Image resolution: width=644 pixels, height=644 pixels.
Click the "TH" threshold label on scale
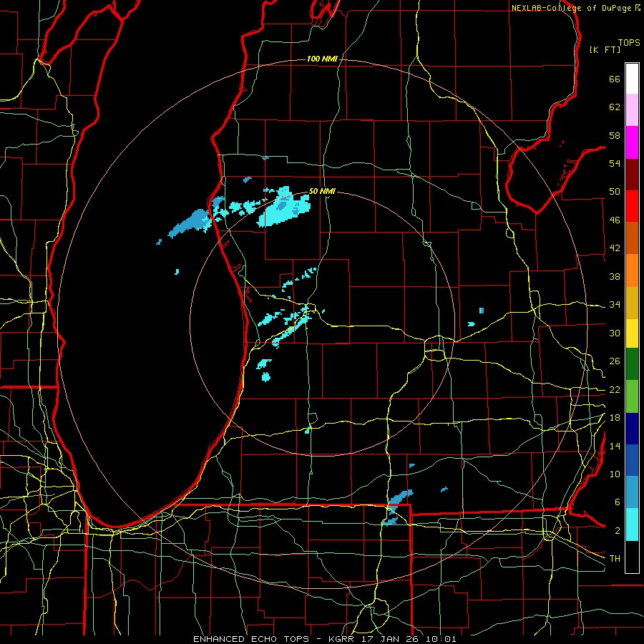click(x=615, y=559)
